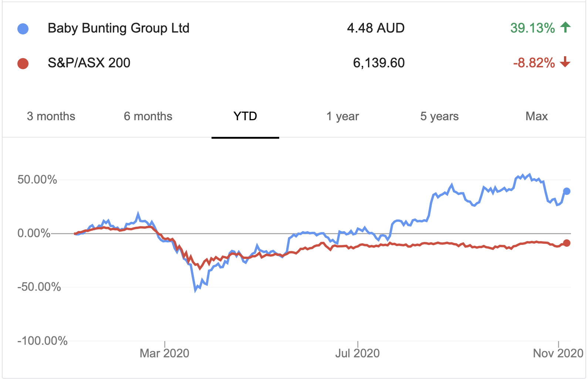This screenshot has width=588, height=381.
Task: Switch to the 6 months tab
Action: (x=148, y=116)
